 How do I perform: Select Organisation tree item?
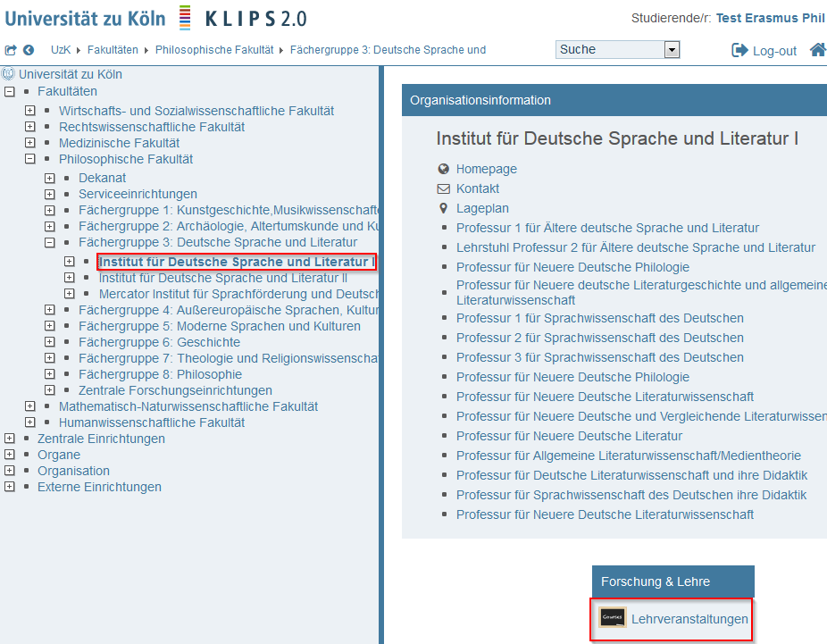73,471
